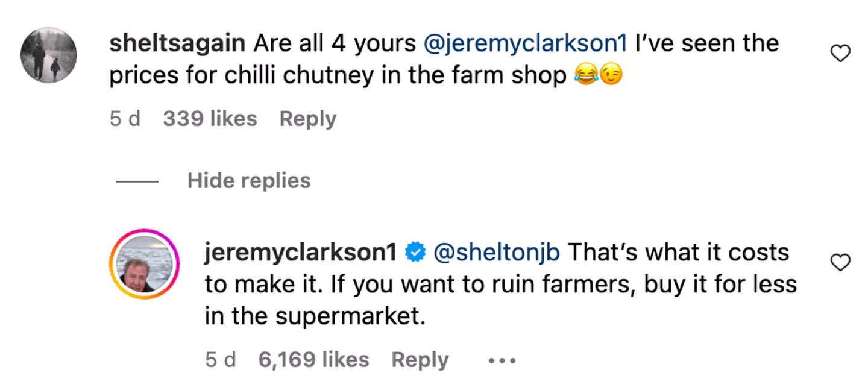868x390 pixels.
Task: Click the chilli chutney comment text
Action: tap(338, 75)
